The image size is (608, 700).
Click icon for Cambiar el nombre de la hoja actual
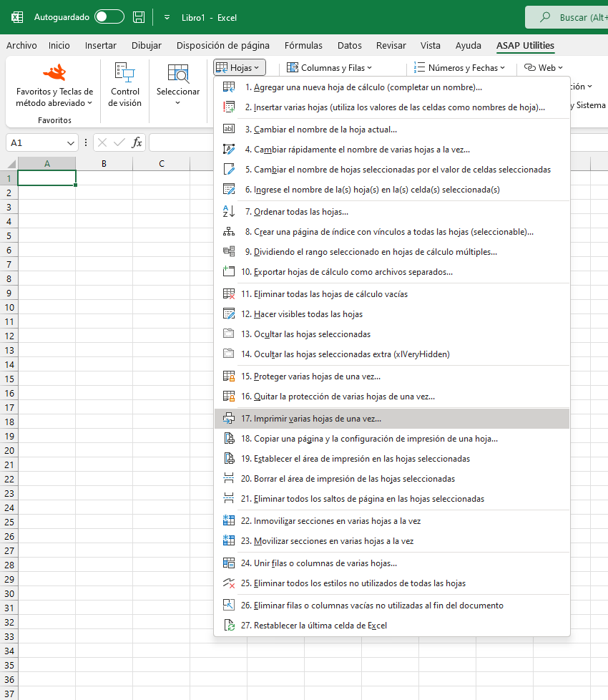[229, 130]
